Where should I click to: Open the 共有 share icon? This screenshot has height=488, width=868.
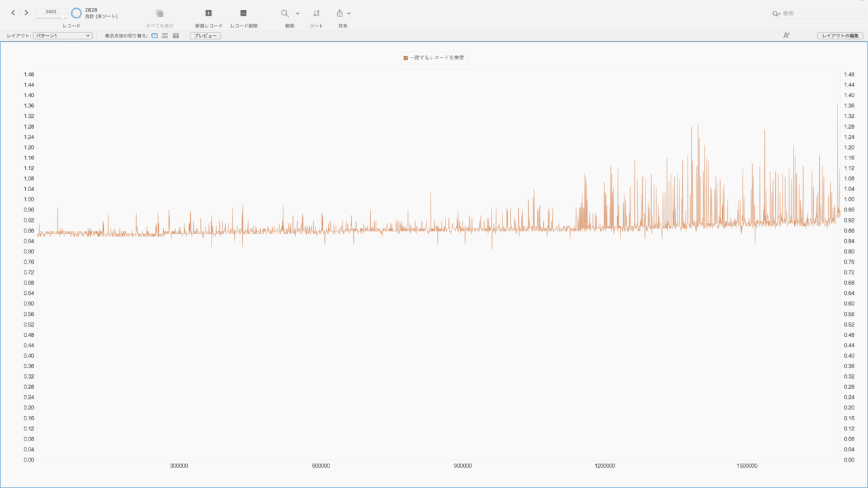coord(339,12)
